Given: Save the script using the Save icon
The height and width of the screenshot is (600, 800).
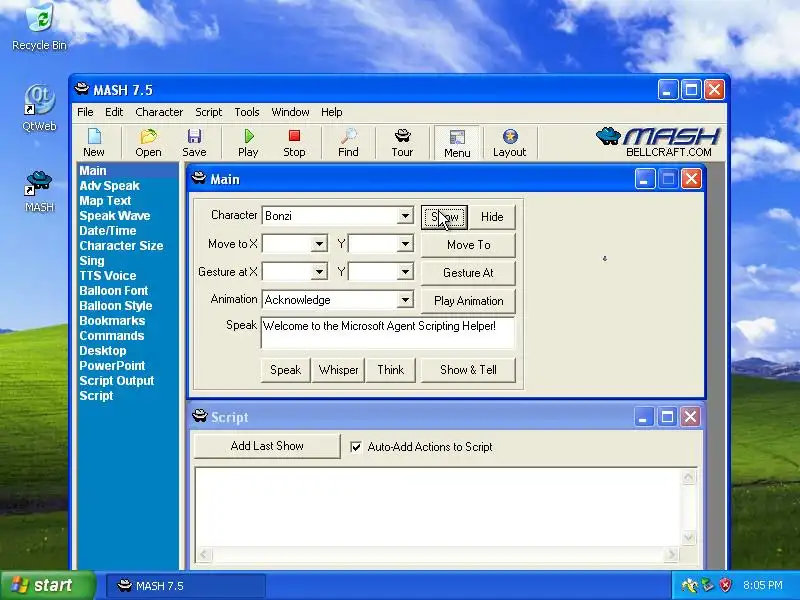Looking at the screenshot, I should click(194, 143).
